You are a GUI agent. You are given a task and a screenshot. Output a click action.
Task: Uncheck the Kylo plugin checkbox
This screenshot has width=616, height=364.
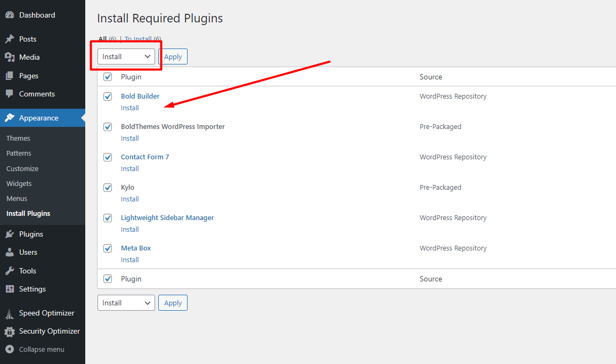click(x=108, y=188)
